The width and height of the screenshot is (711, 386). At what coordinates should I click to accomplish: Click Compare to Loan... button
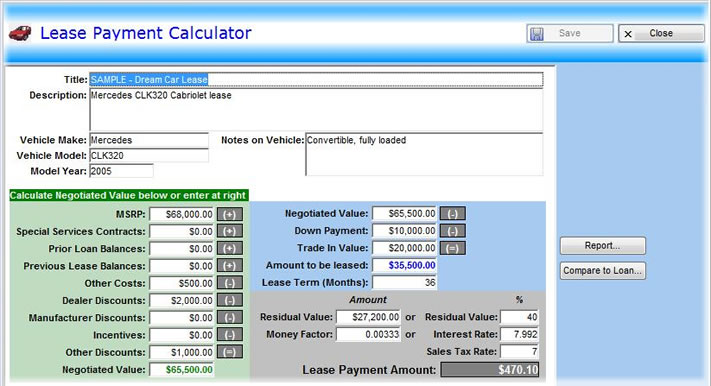pos(603,271)
